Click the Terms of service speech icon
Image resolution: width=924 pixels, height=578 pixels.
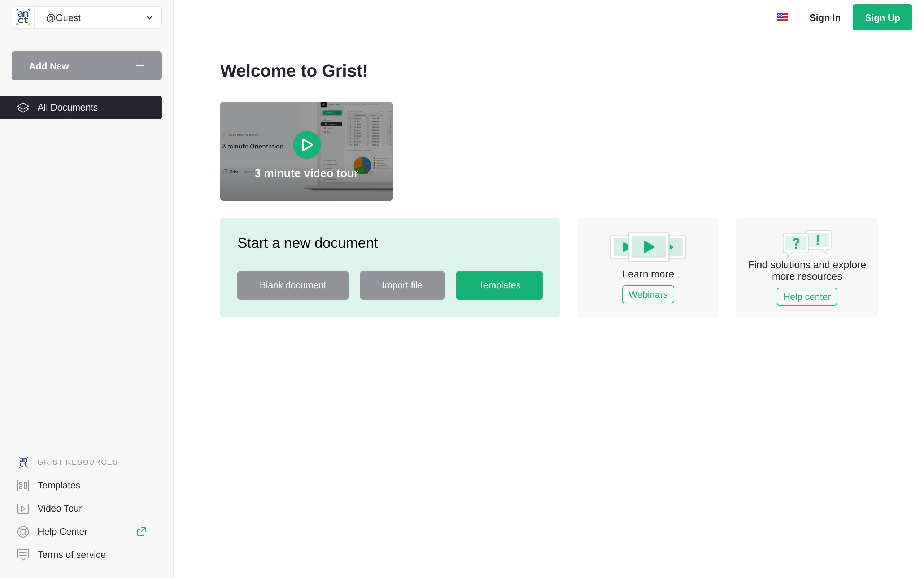(x=23, y=555)
